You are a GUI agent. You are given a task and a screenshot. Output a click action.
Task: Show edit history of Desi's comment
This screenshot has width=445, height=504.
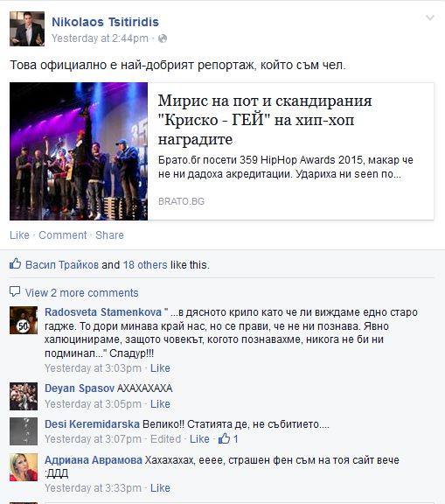(x=165, y=438)
